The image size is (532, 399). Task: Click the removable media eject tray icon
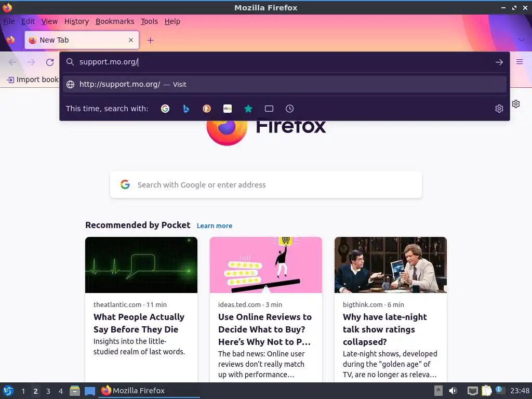438,391
